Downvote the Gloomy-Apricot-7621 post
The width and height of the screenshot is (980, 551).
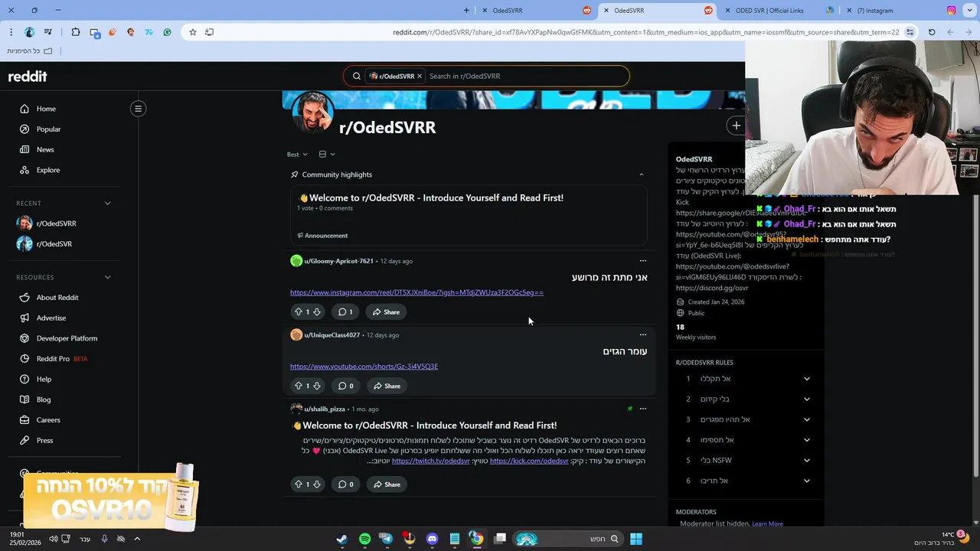[316, 312]
